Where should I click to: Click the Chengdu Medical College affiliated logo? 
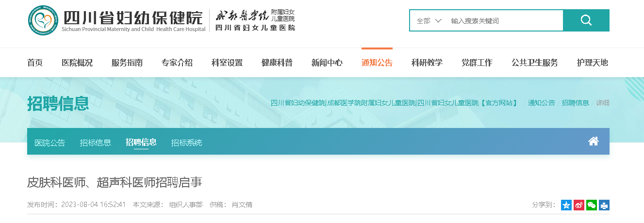pyautogui.click(x=255, y=21)
